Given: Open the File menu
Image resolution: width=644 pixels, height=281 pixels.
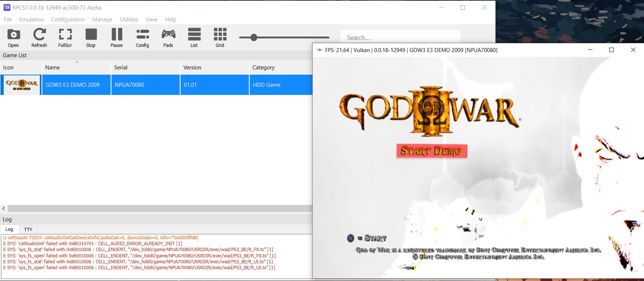Looking at the screenshot, I should click(x=8, y=20).
